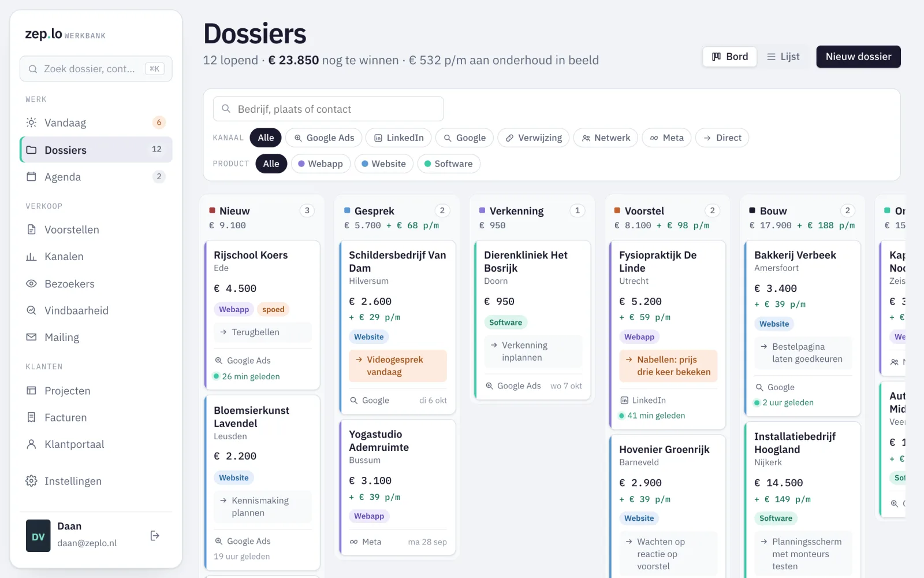924x578 pixels.
Task: Open Projecten layout icon
Action: (x=32, y=391)
